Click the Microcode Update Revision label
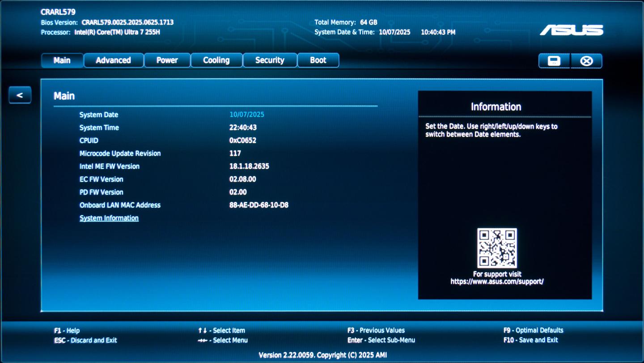The height and width of the screenshot is (363, 644). (x=120, y=154)
